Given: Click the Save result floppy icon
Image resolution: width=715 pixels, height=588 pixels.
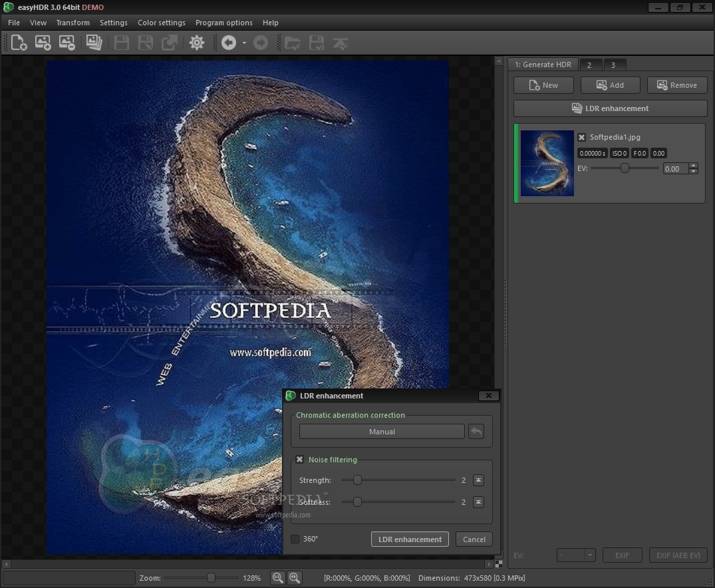Looking at the screenshot, I should 121,43.
